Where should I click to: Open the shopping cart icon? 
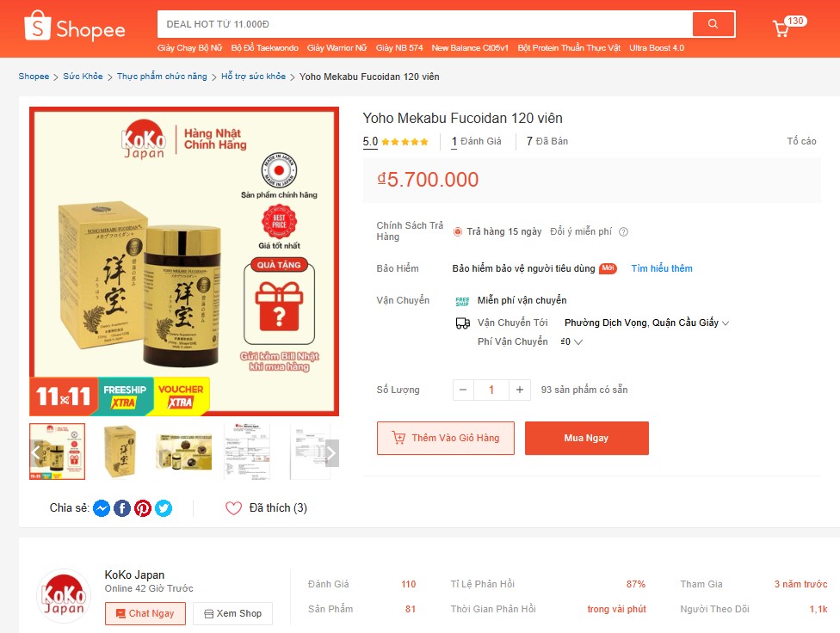tap(781, 28)
